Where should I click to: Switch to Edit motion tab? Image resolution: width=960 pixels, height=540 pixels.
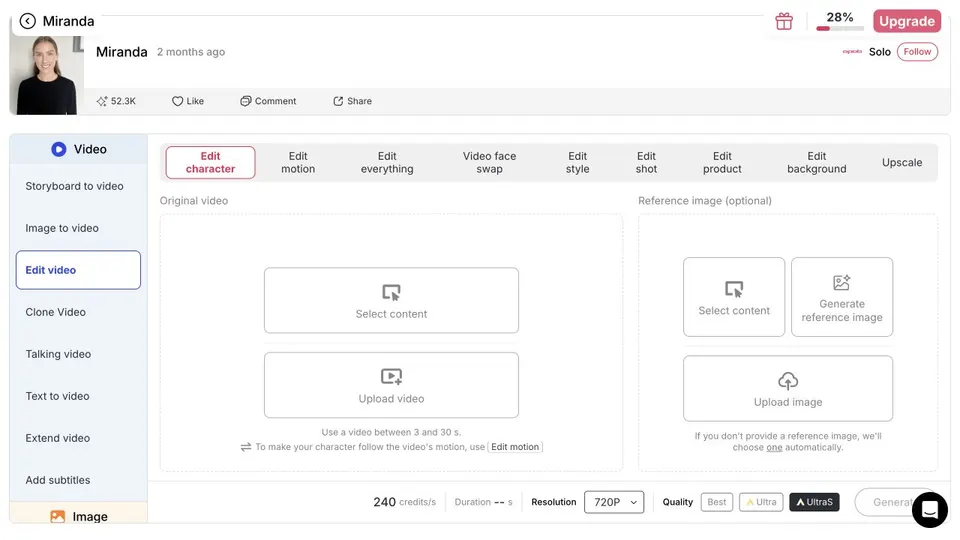298,162
